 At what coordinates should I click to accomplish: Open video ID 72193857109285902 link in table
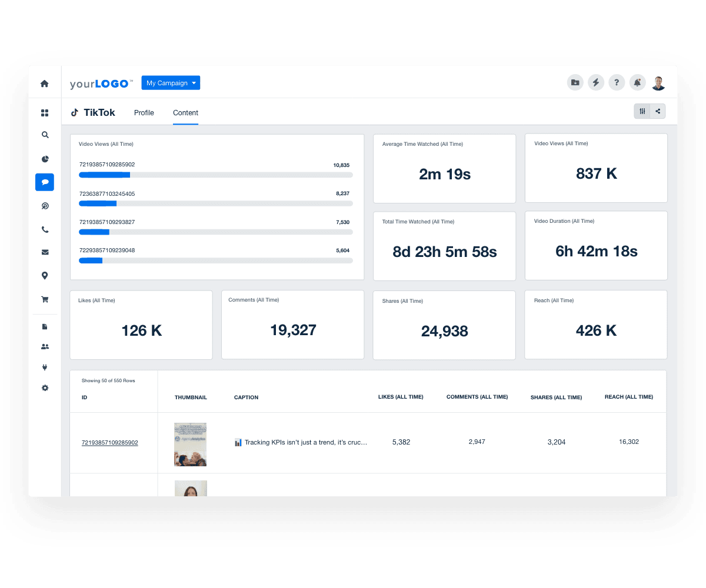(x=110, y=443)
